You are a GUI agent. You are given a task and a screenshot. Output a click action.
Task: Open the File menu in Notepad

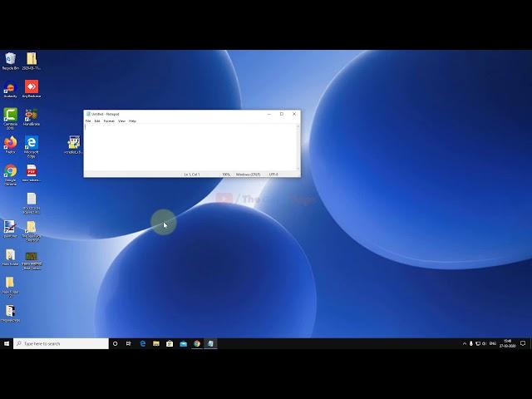click(x=88, y=121)
